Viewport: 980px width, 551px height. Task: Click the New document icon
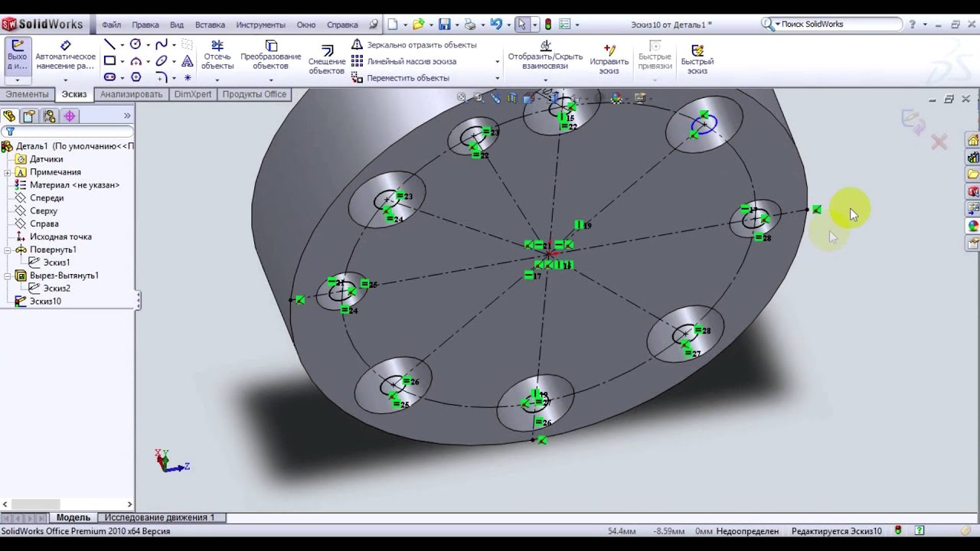[x=393, y=24]
